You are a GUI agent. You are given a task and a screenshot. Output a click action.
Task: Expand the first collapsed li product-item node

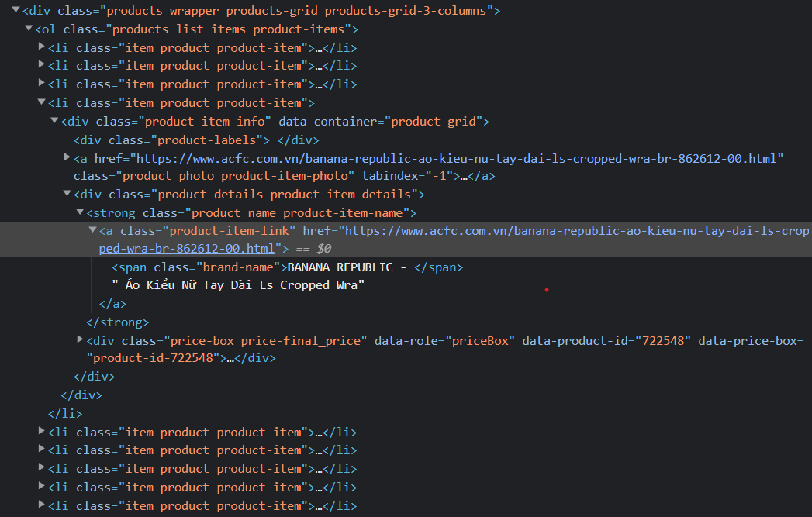click(x=41, y=46)
